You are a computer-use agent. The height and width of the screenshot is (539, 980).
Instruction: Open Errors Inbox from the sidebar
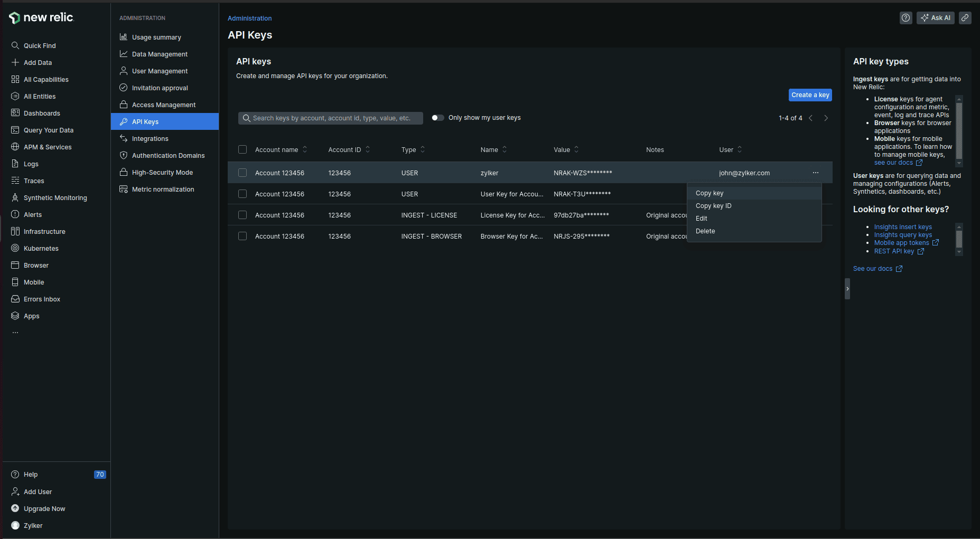point(42,299)
